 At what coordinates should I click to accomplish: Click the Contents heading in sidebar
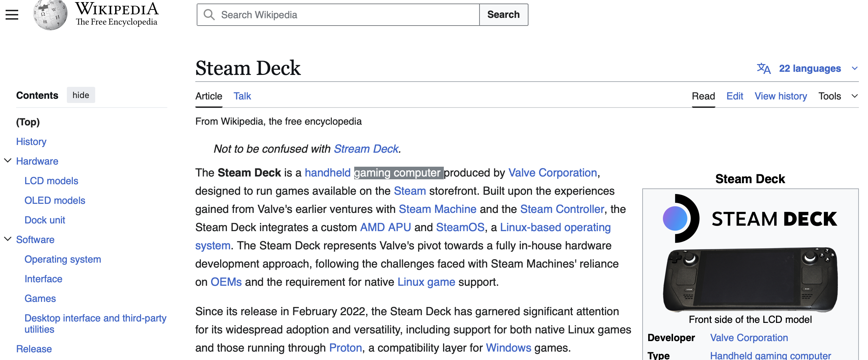tap(37, 95)
